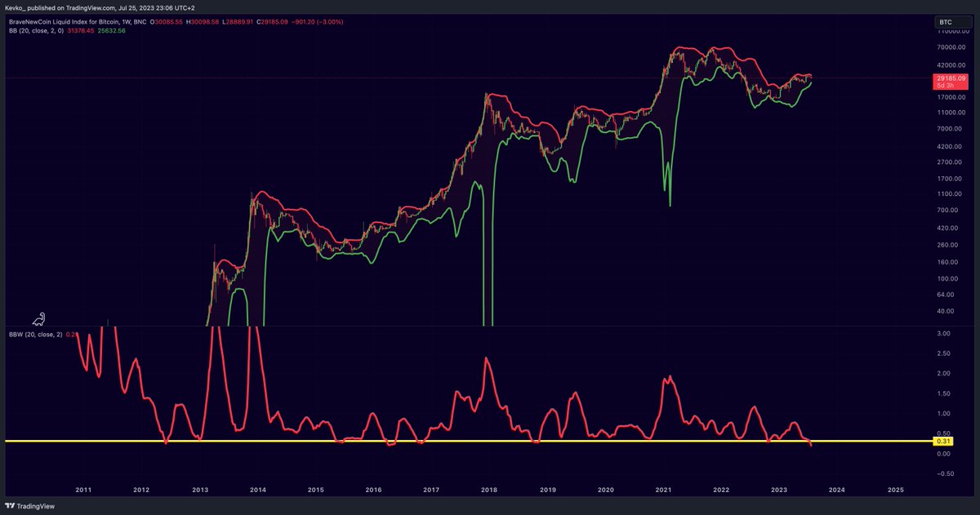980x515 pixels.
Task: Click the 2023 label on time axis
Action: coord(779,490)
